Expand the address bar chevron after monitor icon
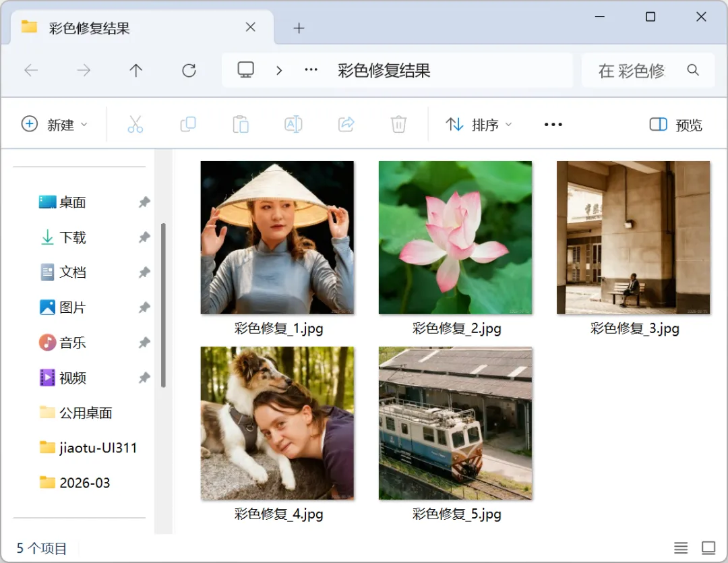The image size is (728, 563). tap(279, 71)
